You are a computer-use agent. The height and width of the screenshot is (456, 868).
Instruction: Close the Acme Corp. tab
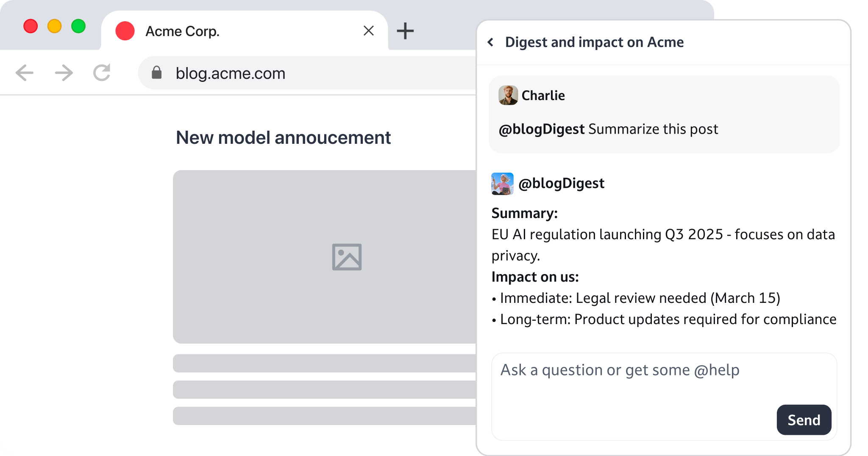click(369, 31)
